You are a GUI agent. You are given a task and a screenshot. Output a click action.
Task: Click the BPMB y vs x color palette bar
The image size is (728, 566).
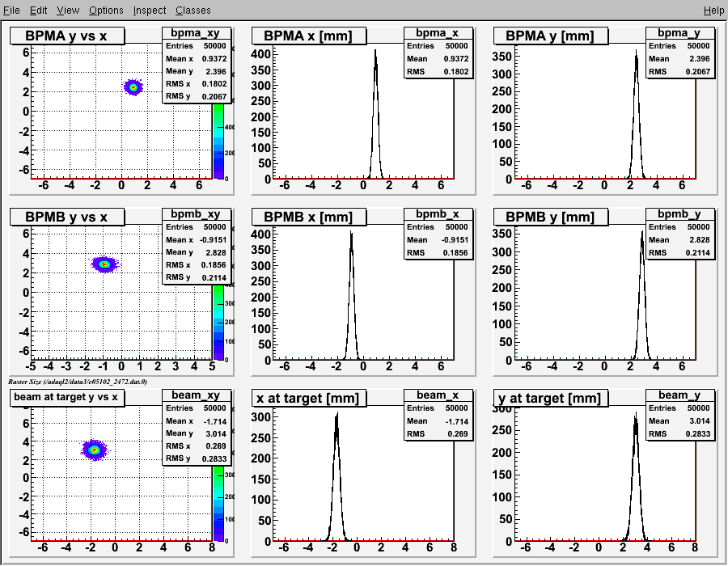[218, 322]
